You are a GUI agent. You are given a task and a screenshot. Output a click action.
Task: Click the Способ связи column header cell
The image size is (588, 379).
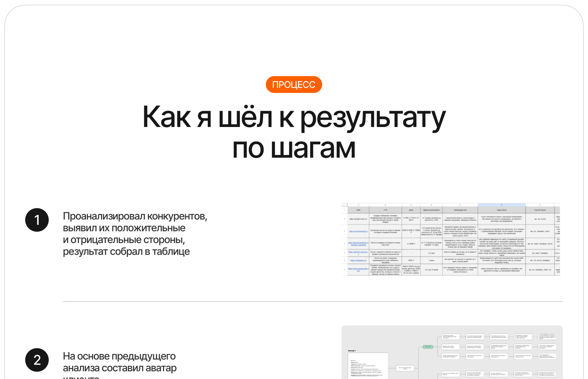click(540, 210)
